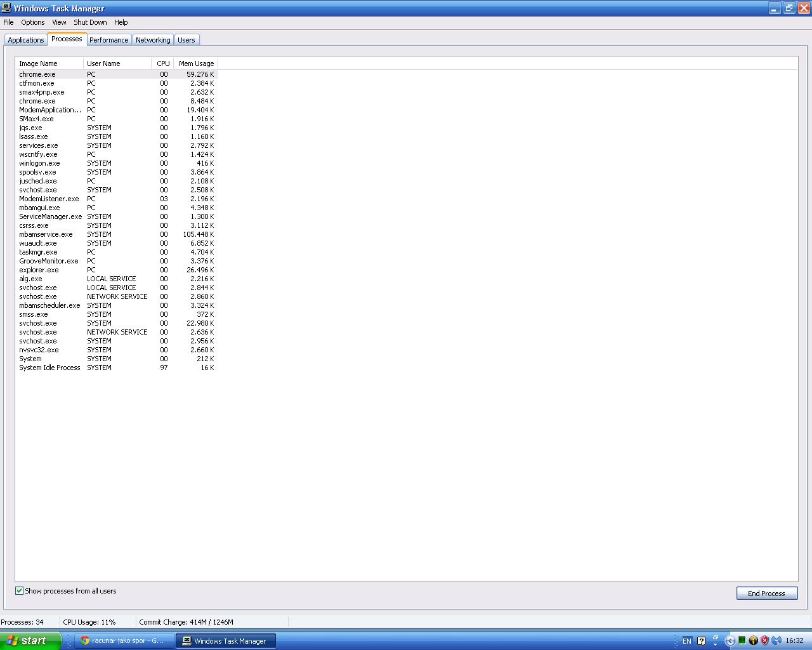Open the Options menu
This screenshot has width=812, height=650.
click(33, 22)
